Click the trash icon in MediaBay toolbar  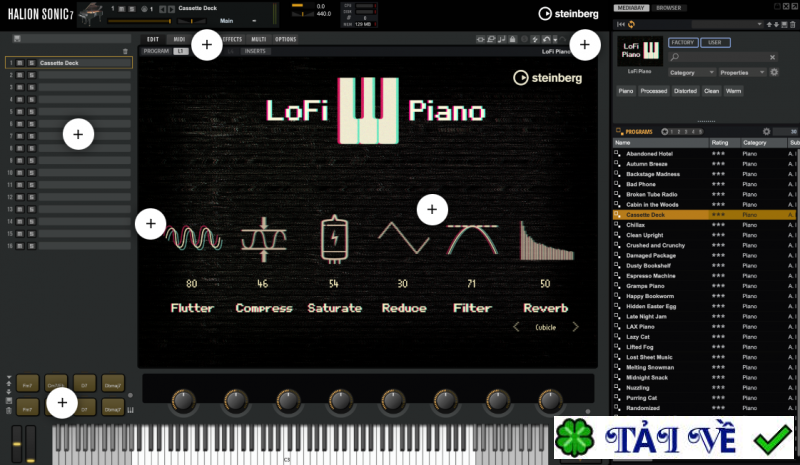pos(792,25)
